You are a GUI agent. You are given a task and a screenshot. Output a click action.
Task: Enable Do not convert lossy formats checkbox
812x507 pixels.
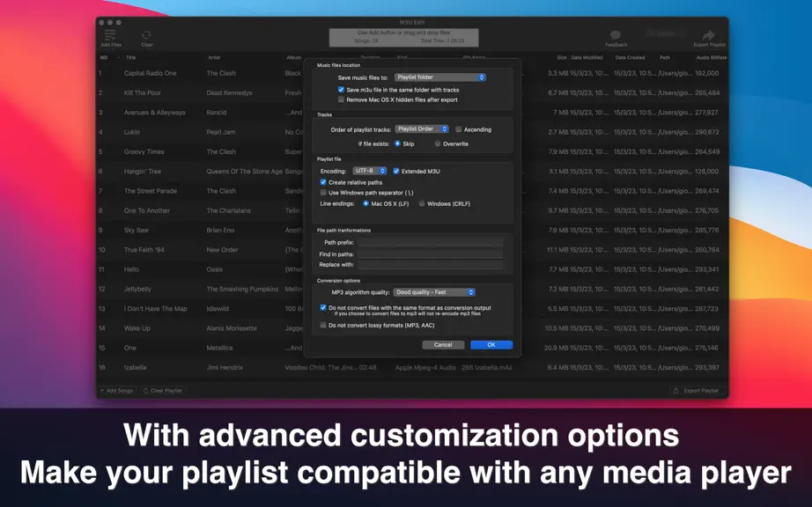tap(323, 325)
